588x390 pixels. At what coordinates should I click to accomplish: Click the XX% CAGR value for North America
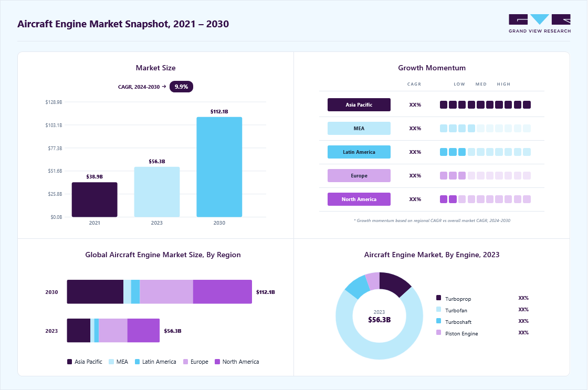click(x=415, y=199)
